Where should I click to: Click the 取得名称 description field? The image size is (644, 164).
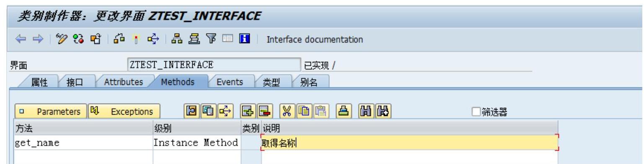(x=409, y=142)
